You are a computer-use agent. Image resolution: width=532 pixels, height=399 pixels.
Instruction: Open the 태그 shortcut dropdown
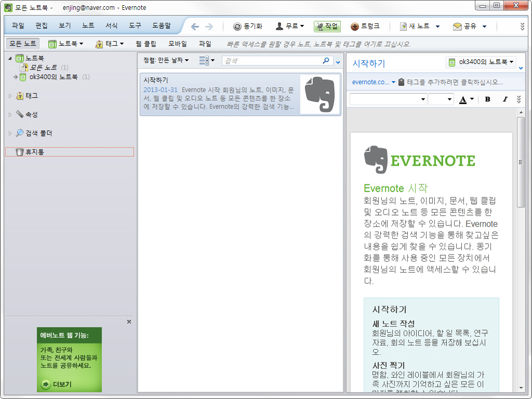(109, 44)
